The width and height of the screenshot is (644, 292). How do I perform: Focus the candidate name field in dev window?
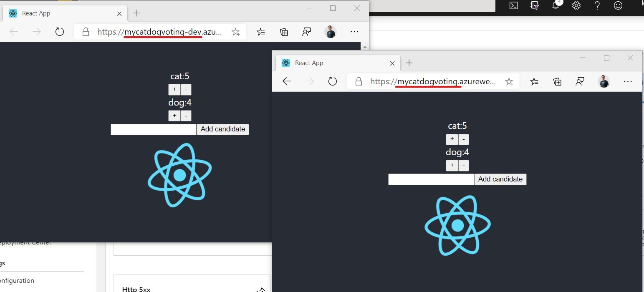coord(154,129)
